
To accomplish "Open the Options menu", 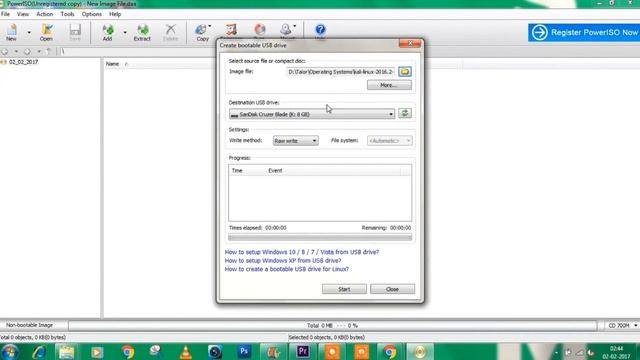I will click(91, 14).
